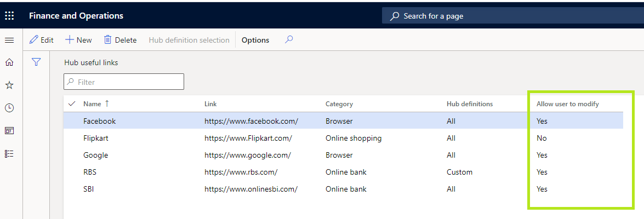Click Online bank category in SBI row
644x219 pixels.
coord(346,189)
